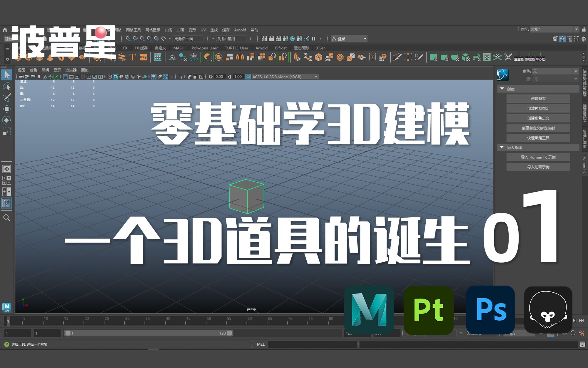
Task: Switch to the Polygons_User shelf tab
Action: coord(204,48)
